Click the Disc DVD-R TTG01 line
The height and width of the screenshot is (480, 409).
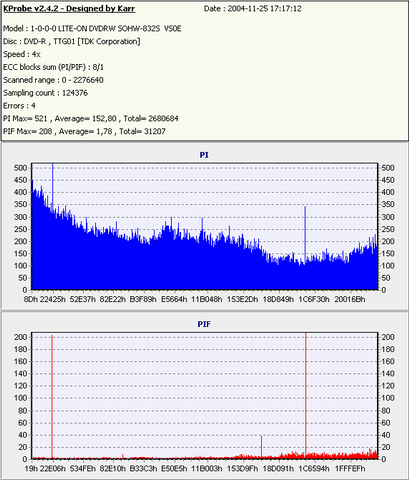click(72, 42)
